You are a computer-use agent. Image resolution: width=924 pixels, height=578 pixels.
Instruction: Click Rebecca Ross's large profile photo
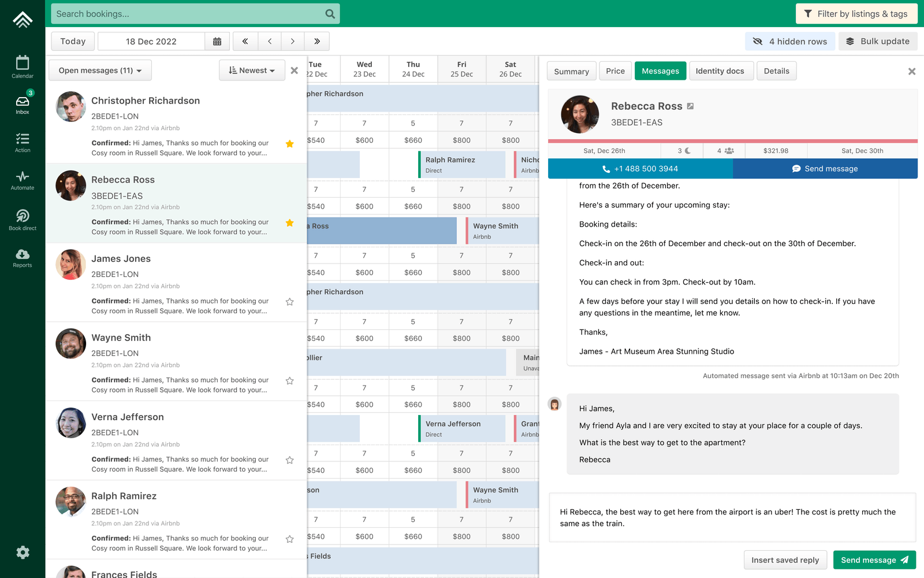point(580,114)
